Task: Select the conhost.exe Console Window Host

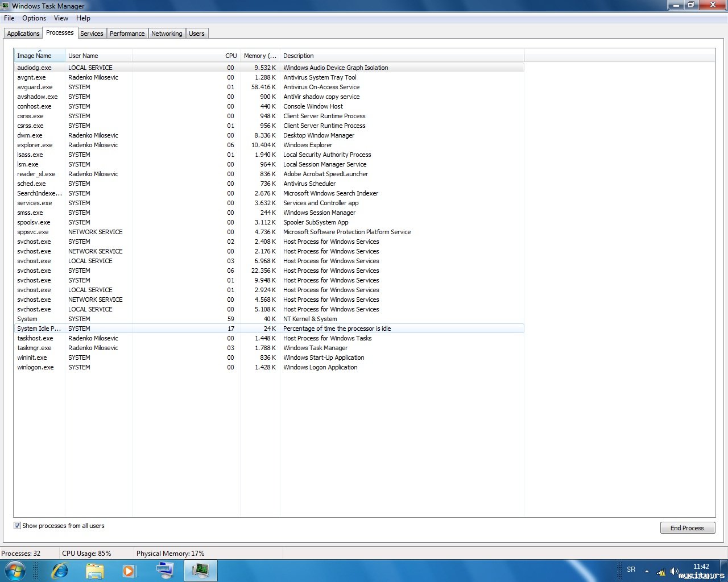Action: tap(269, 106)
